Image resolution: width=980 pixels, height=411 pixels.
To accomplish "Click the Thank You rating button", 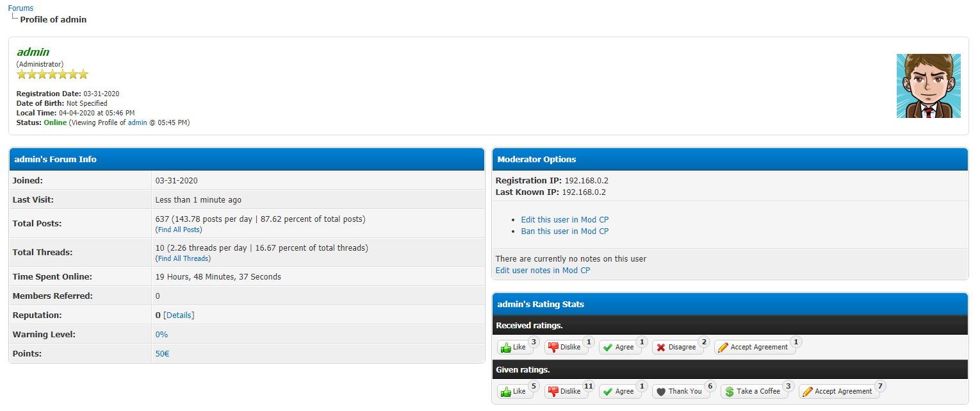I will (681, 391).
